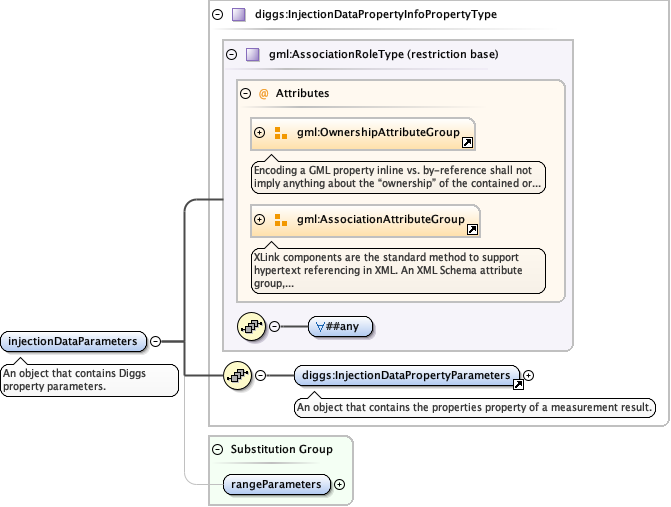Follow the reference arrow on gml:AssociationAttributeGroup
Viewport: 671px width, 507px height.
(x=472, y=230)
